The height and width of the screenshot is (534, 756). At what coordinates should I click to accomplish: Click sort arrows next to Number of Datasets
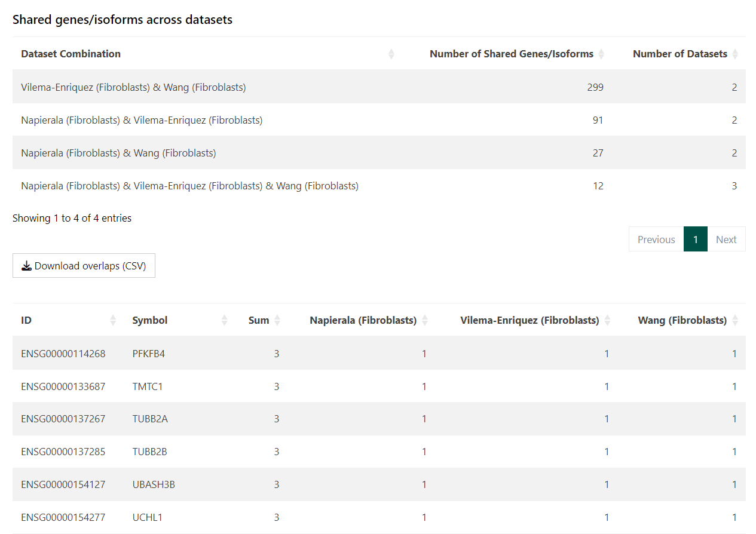[735, 54]
